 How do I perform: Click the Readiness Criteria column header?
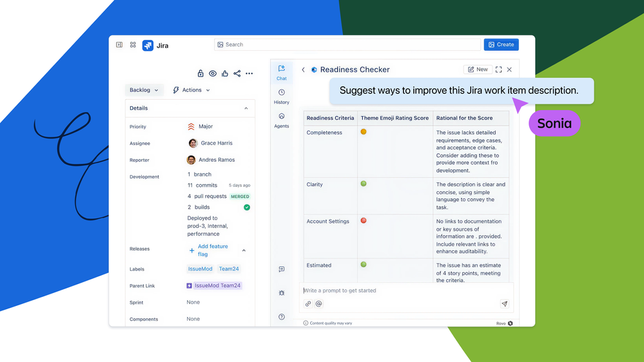pos(330,119)
